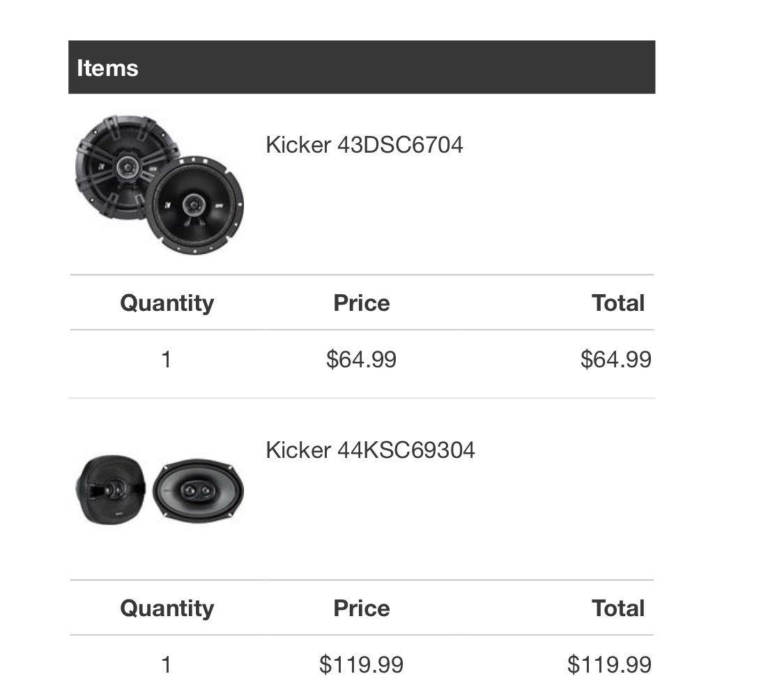784x697 pixels.
Task: Click second item's Price column header
Action: tap(362, 608)
